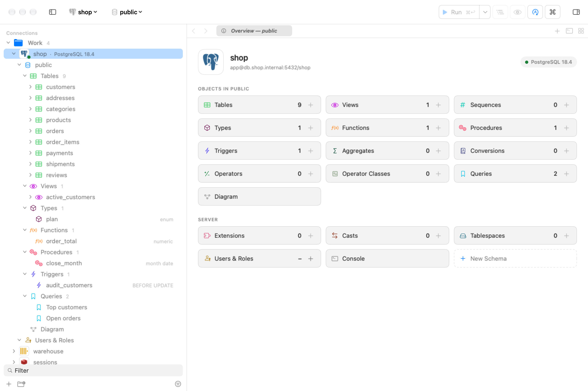The width and height of the screenshot is (588, 391).
Task: Click the Filter search field
Action: point(93,370)
